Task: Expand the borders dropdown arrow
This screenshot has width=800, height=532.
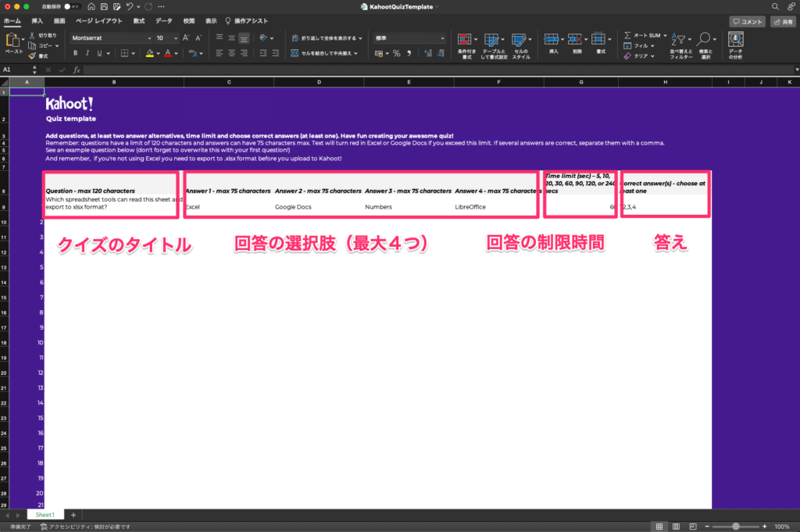Action: [133, 53]
